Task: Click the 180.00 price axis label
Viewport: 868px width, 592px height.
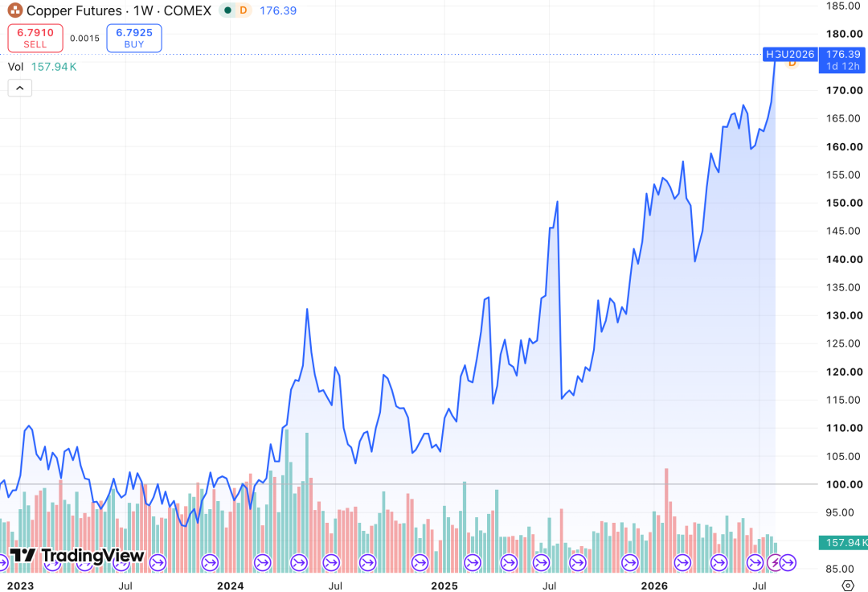Action: pyautogui.click(x=844, y=34)
